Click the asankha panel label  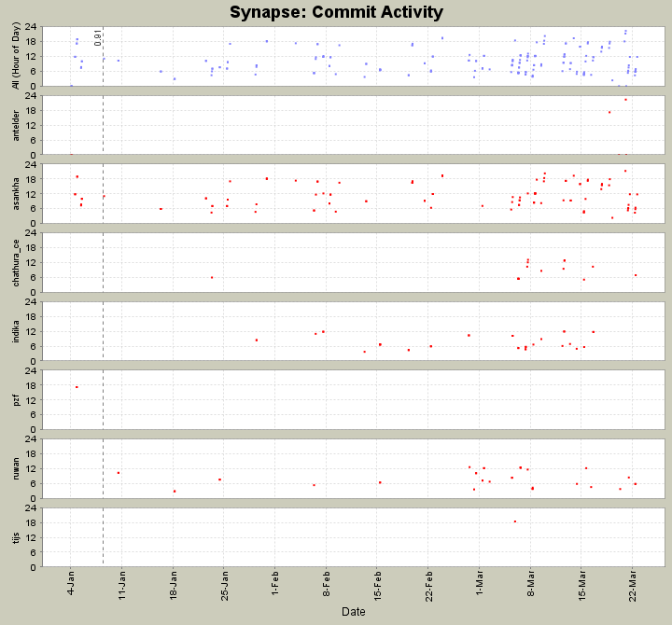16,194
